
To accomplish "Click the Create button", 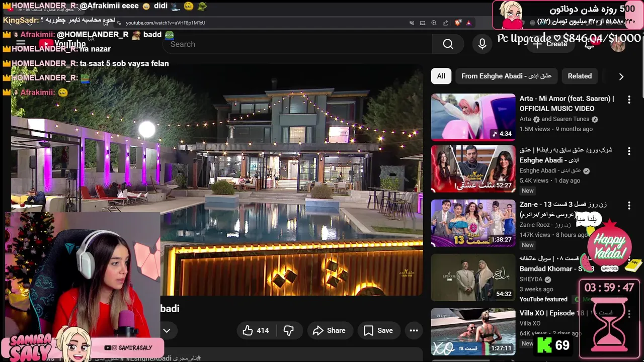I will [x=551, y=44].
